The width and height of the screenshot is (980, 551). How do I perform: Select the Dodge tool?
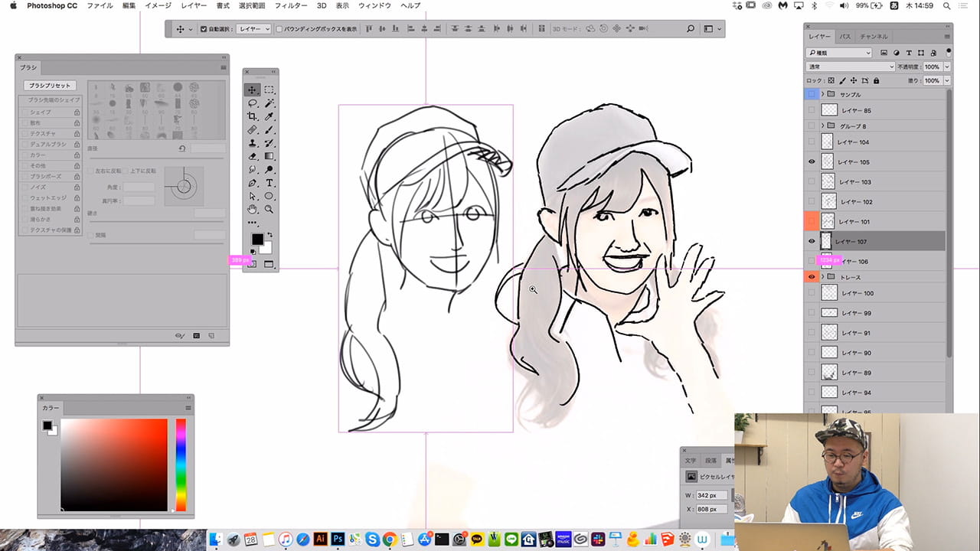pyautogui.click(x=269, y=170)
